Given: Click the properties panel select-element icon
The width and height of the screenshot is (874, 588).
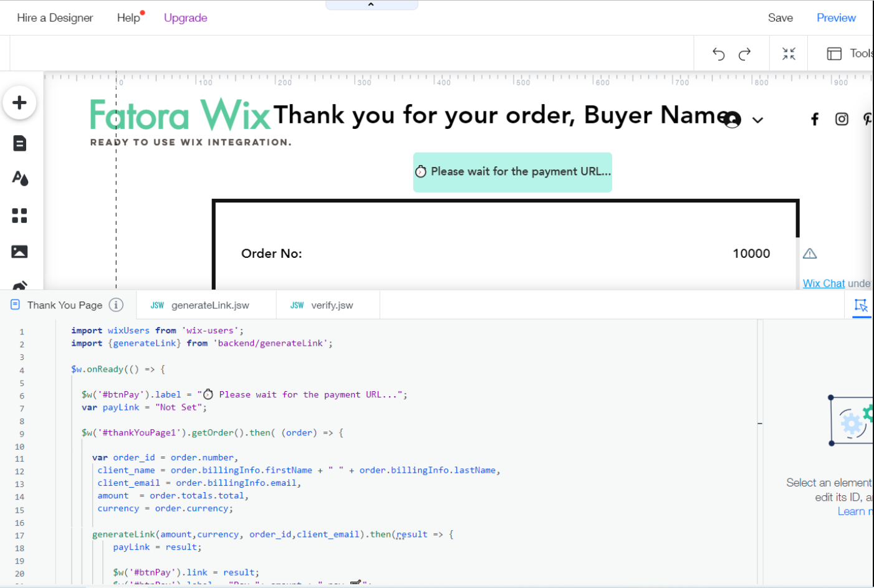Looking at the screenshot, I should point(861,305).
